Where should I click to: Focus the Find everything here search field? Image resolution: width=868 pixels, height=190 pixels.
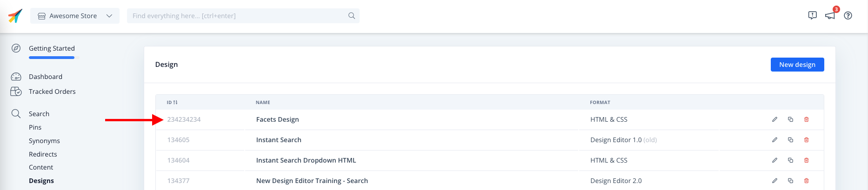click(x=237, y=16)
